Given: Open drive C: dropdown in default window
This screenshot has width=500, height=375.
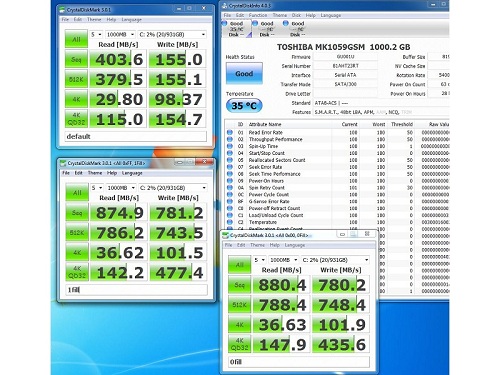Looking at the screenshot, I should (x=172, y=34).
